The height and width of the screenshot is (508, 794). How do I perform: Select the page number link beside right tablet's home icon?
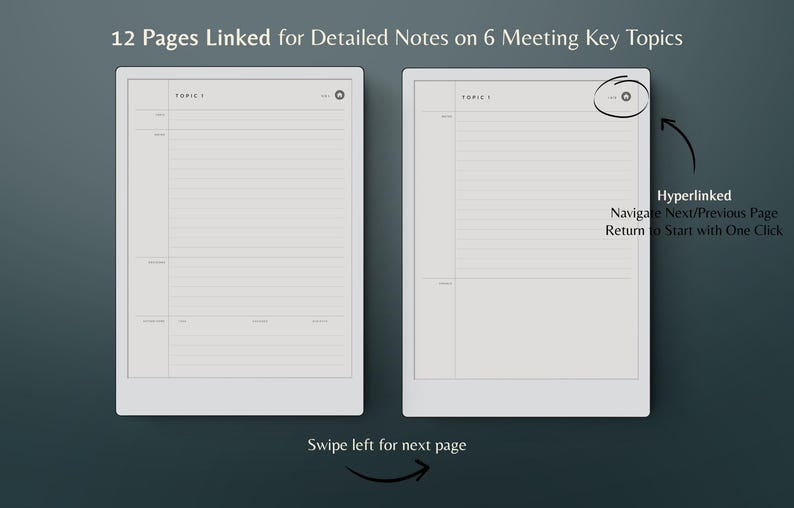click(612, 97)
